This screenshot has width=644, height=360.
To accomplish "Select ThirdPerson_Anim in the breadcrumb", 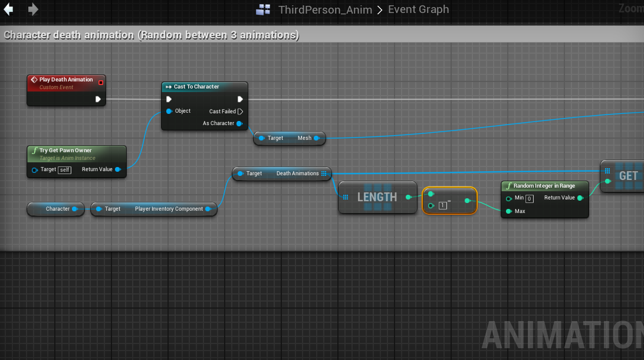I will click(325, 9).
